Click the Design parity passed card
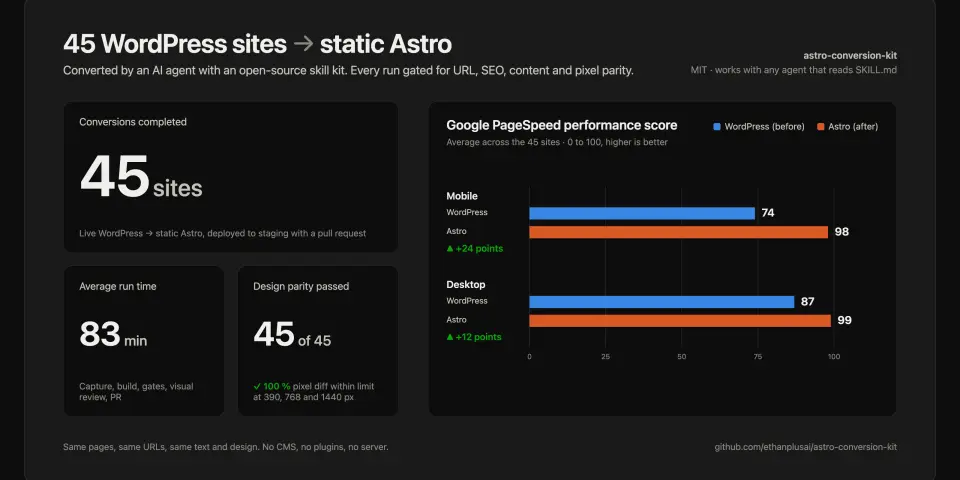The height and width of the screenshot is (480, 960). click(x=318, y=341)
